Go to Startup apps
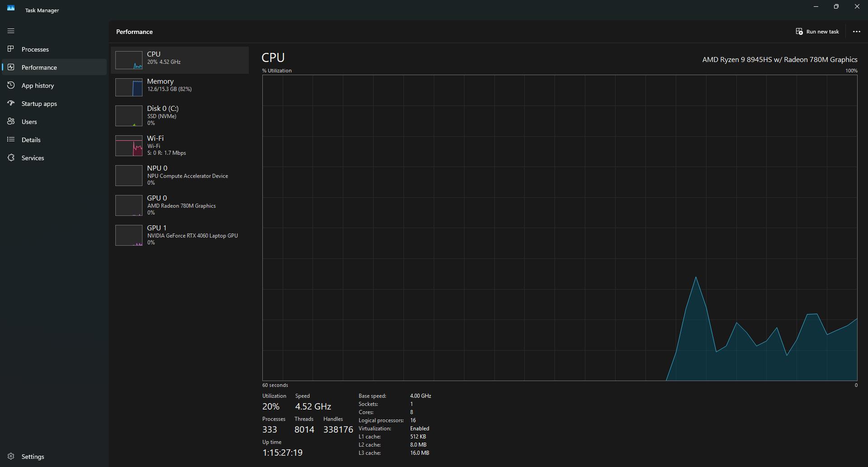The width and height of the screenshot is (868, 467). [54, 103]
